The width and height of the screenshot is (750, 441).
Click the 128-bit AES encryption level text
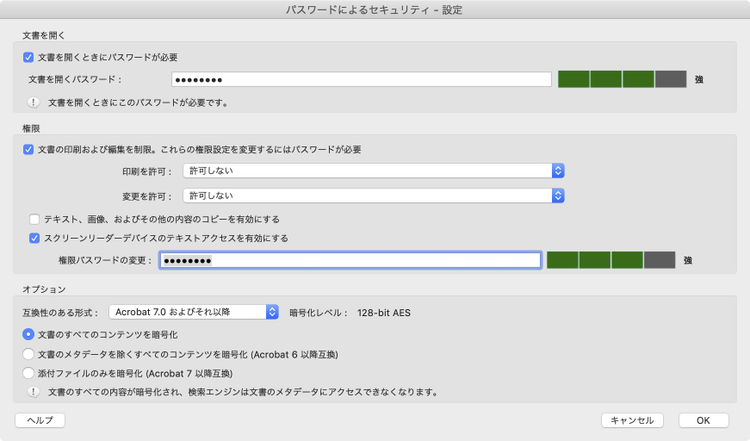click(384, 313)
